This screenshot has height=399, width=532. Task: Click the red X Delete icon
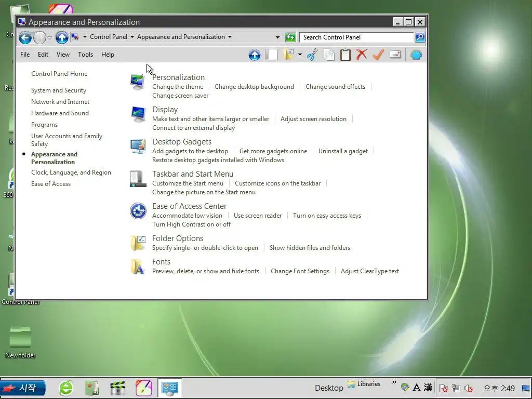click(362, 54)
